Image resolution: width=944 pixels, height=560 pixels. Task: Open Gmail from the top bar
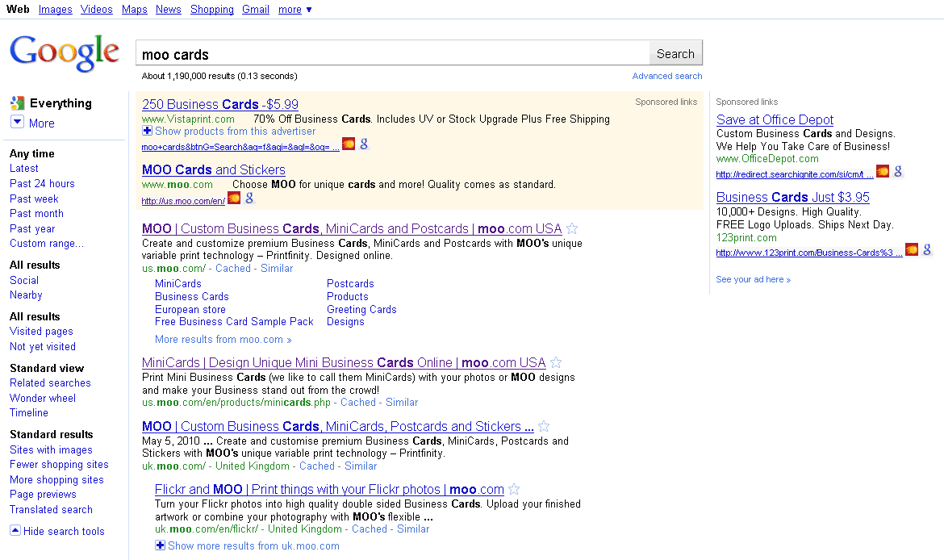[255, 10]
